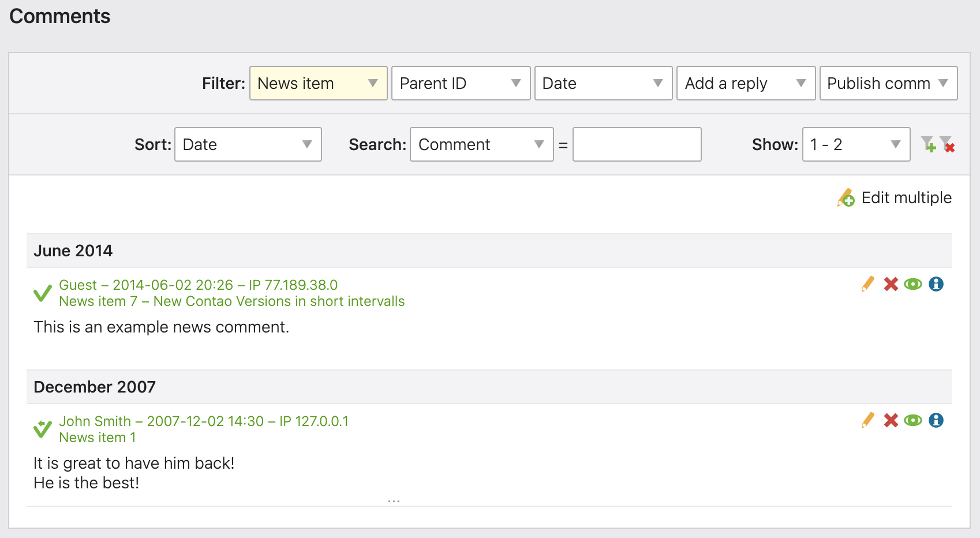Open the Publish comment filter dropdown
The height and width of the screenshot is (538, 980).
point(889,83)
